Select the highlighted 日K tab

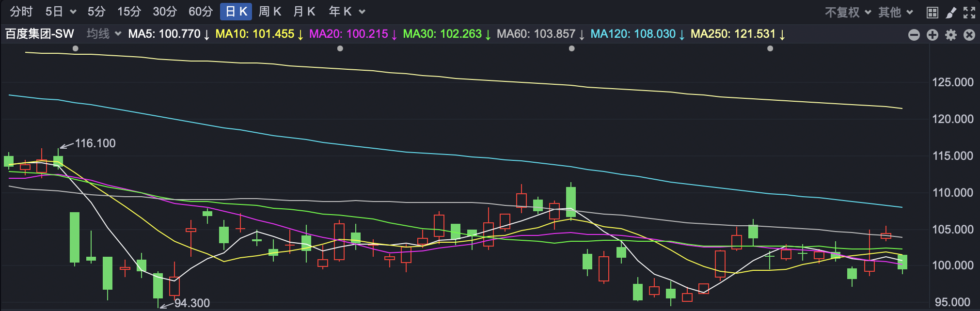[x=236, y=12]
